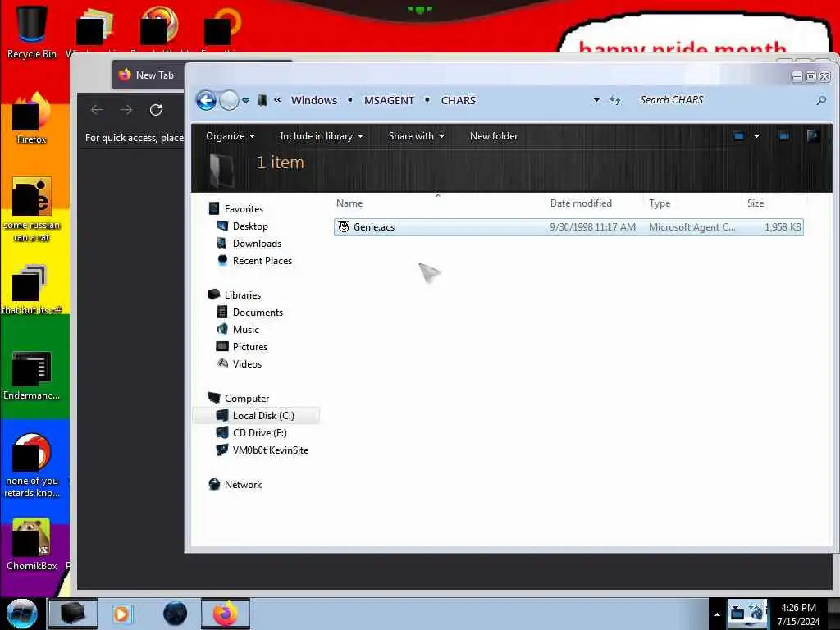Viewport: 840px width, 630px height.
Task: Click the search magnifier icon
Action: tap(820, 100)
